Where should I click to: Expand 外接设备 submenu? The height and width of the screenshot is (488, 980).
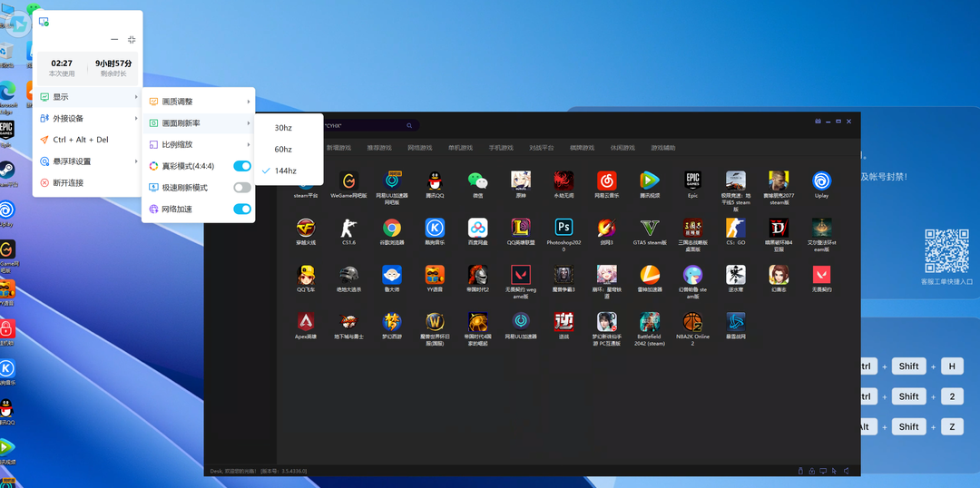(x=87, y=118)
